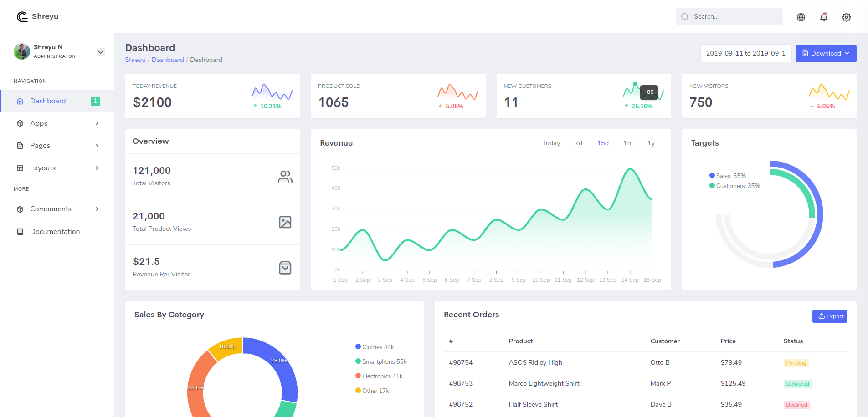Switch Revenue chart to 1m
Viewport: 868px width, 417px height.
628,143
